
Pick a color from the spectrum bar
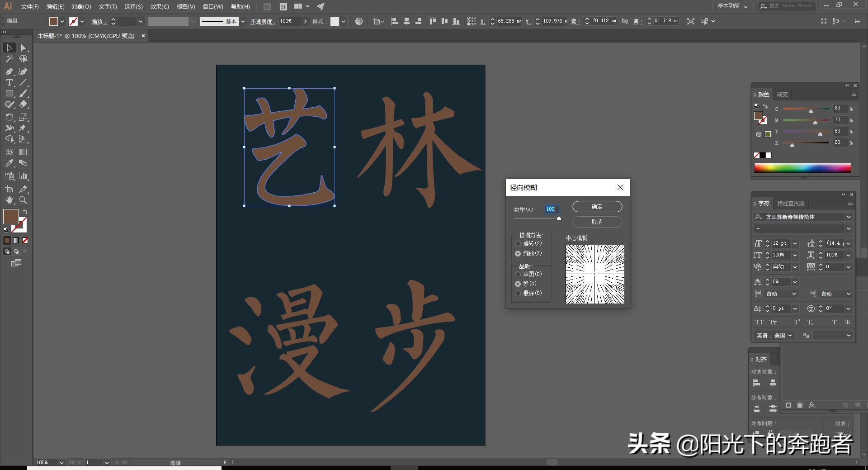[x=802, y=168]
